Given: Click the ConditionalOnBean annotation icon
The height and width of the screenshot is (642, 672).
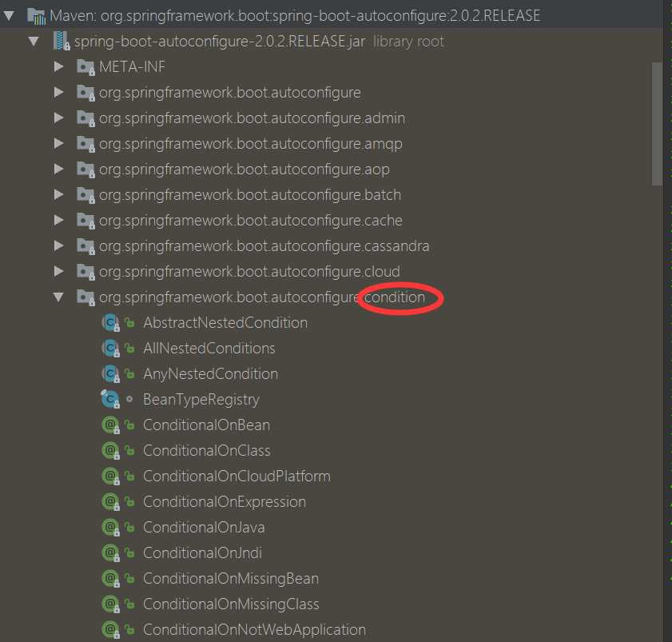Looking at the screenshot, I should coord(110,425).
